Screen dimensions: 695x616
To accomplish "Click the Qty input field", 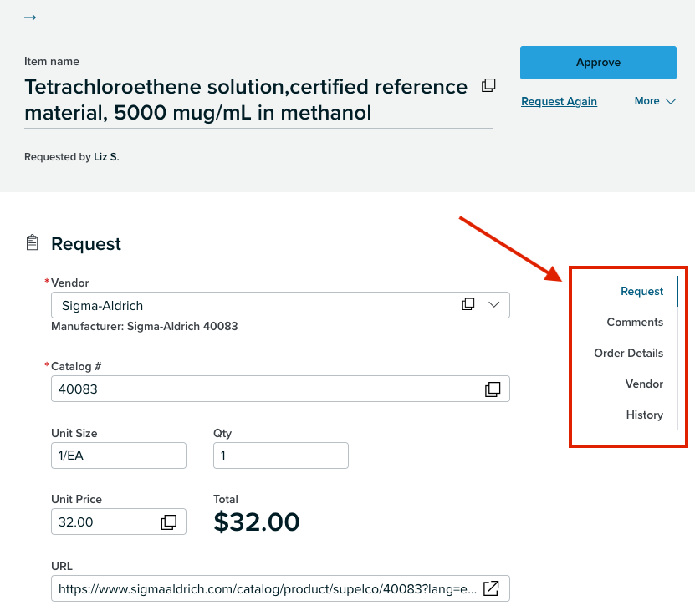I will coord(280,456).
